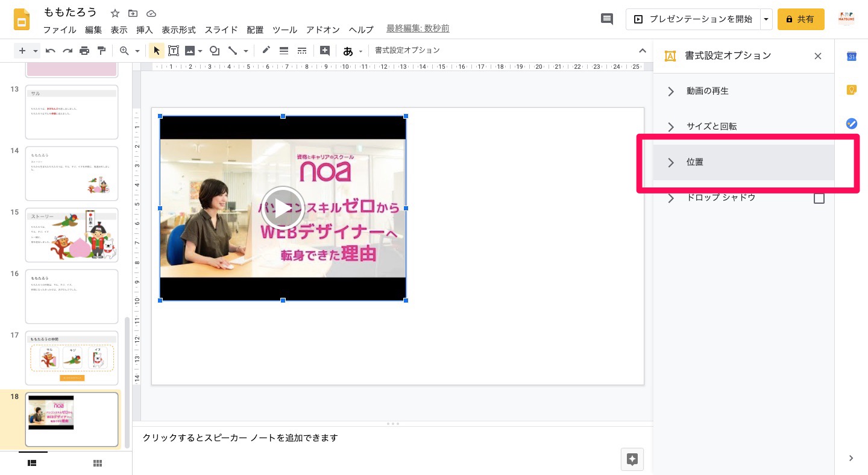Select the line tool
868x475 pixels.
point(233,51)
